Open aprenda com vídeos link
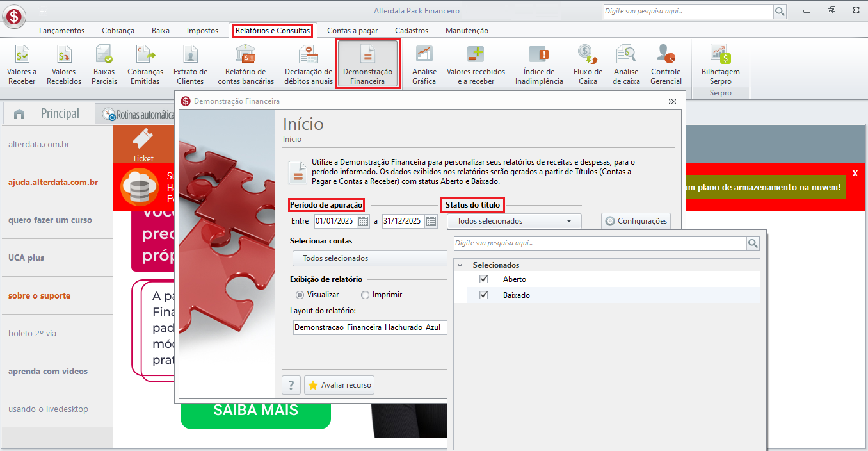Viewport: 868px width, 451px height. [56, 371]
